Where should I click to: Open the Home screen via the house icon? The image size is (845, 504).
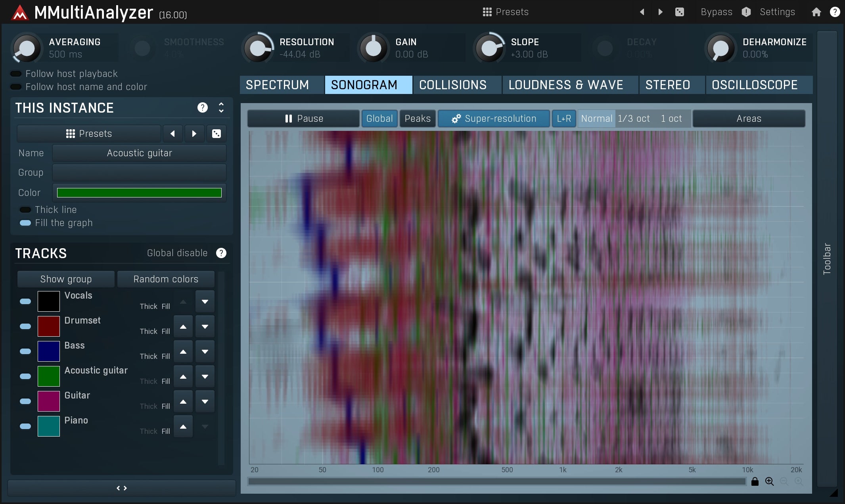click(816, 12)
